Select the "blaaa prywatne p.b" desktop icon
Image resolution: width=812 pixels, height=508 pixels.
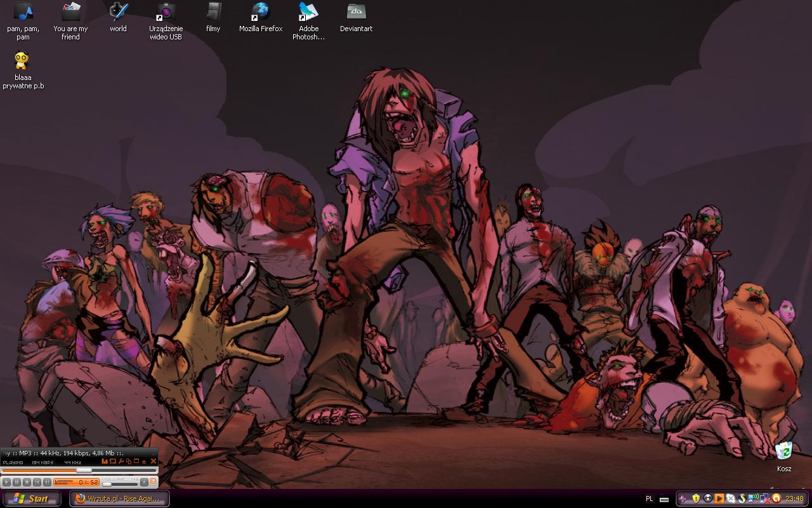pos(23,70)
